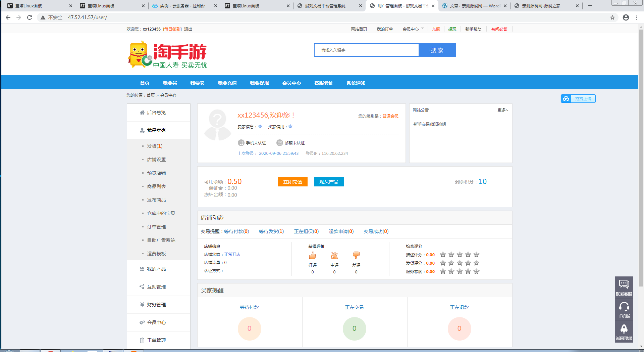Switch to the 游戏交易平台管理系统 browser tab
This screenshot has height=352, width=644.
click(329, 6)
